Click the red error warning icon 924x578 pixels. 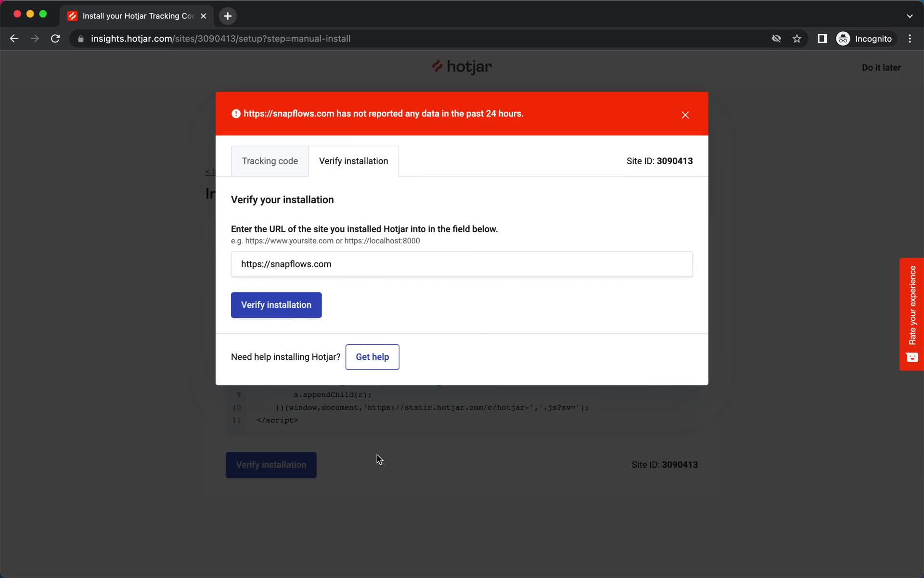point(236,113)
